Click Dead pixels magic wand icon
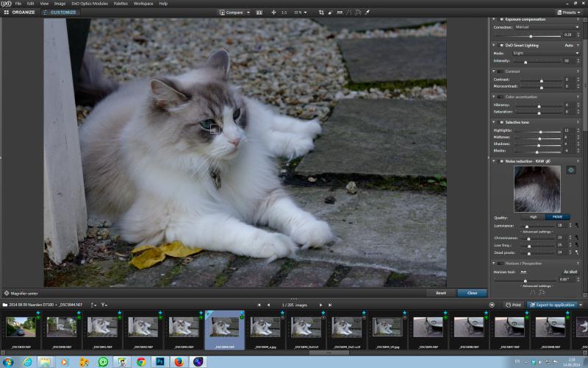 click(577, 252)
